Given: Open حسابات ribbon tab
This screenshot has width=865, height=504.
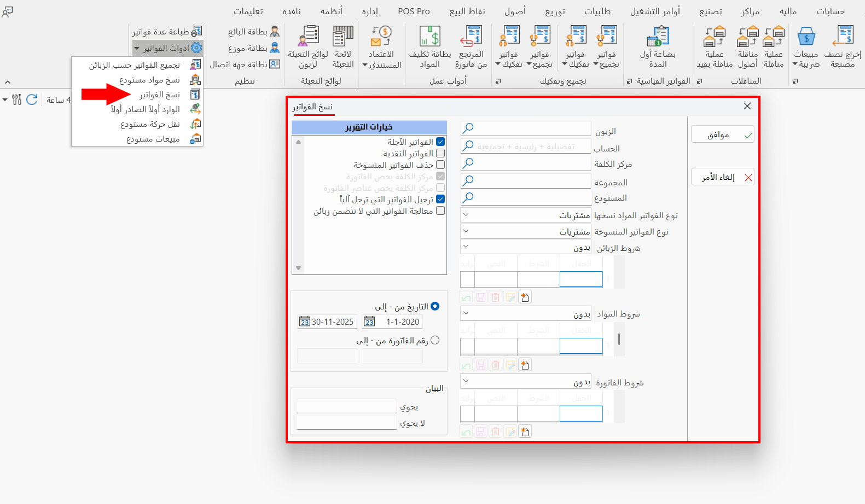Looking at the screenshot, I should [831, 11].
